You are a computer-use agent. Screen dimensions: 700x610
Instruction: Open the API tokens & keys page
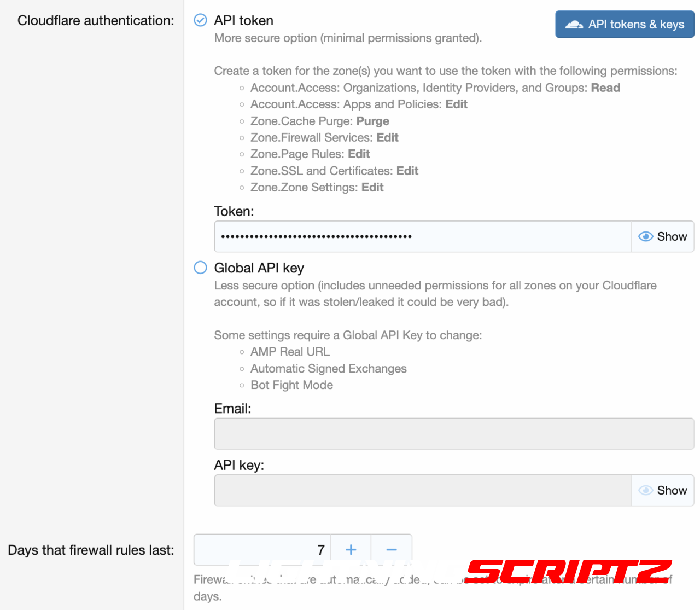(x=625, y=25)
